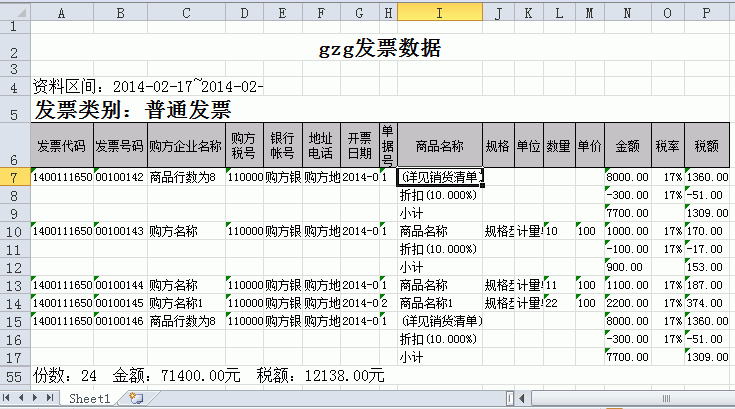Image resolution: width=735 pixels, height=409 pixels.
Task: Click invoice number cell 00100145
Action: tap(120, 303)
